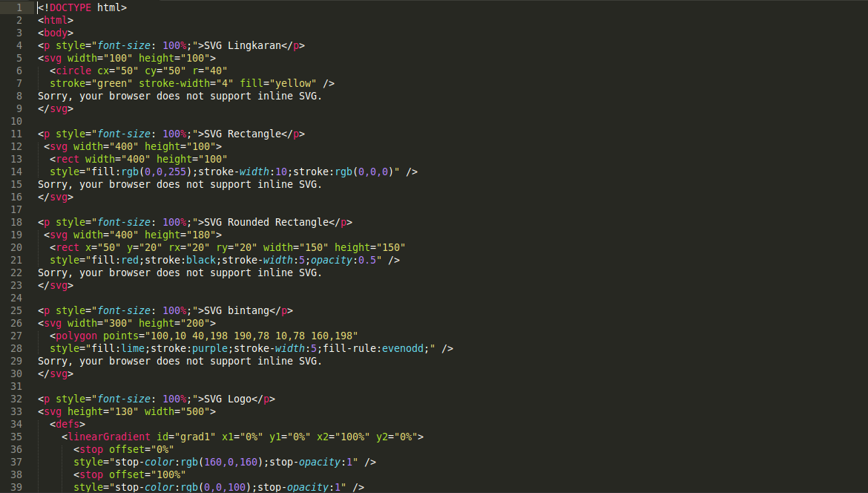Click the linearGradient tag name
This screenshot has height=493, width=868.
point(109,437)
